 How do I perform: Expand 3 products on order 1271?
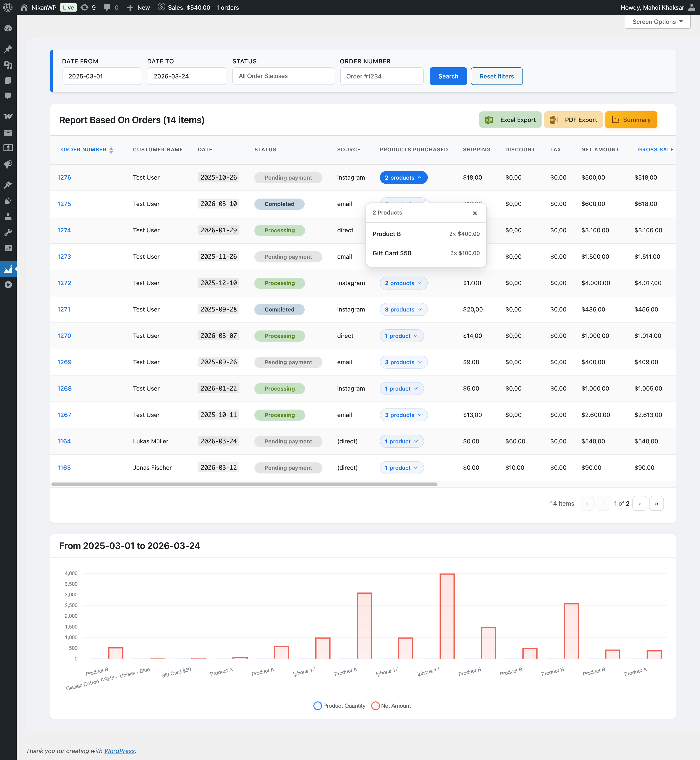coord(403,309)
